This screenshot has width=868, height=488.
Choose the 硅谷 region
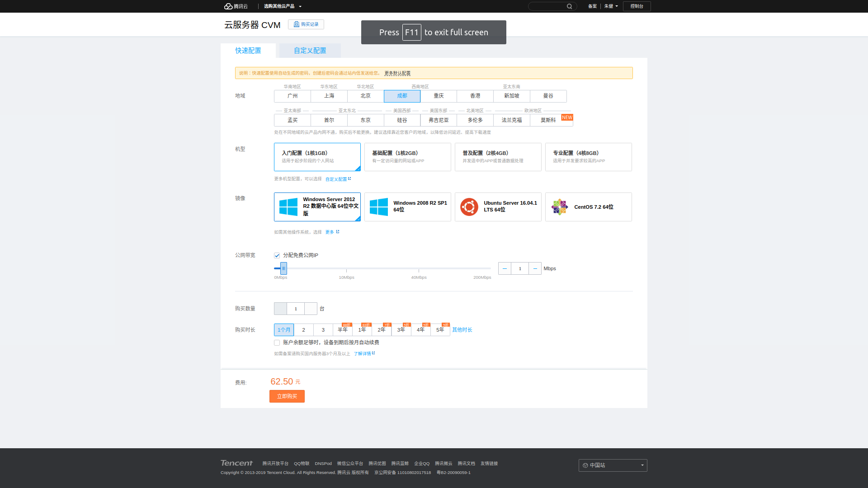point(402,120)
